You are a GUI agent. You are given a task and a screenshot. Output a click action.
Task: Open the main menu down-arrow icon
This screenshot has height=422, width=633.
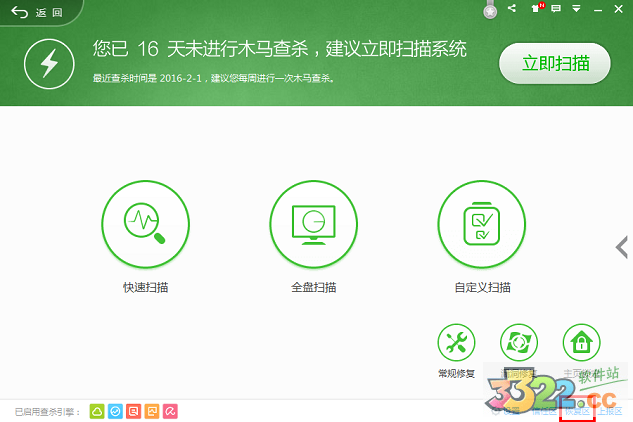[576, 8]
